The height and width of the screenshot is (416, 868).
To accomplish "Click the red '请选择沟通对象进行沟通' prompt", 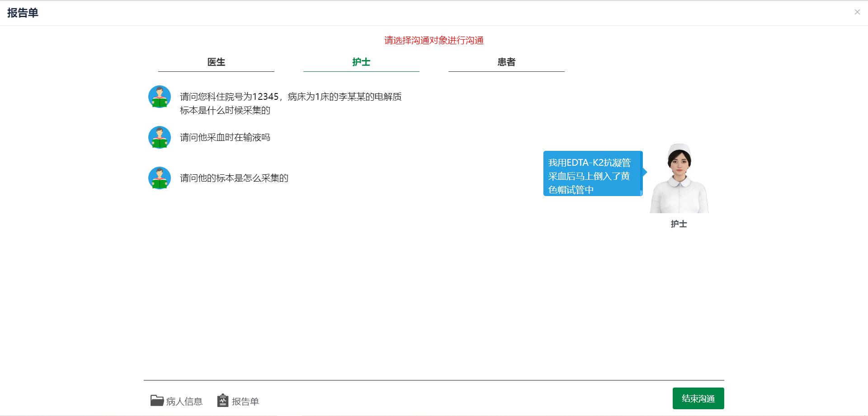I will tap(434, 41).
